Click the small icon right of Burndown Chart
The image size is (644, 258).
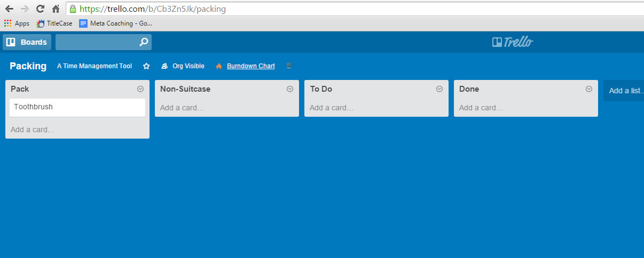click(x=289, y=66)
